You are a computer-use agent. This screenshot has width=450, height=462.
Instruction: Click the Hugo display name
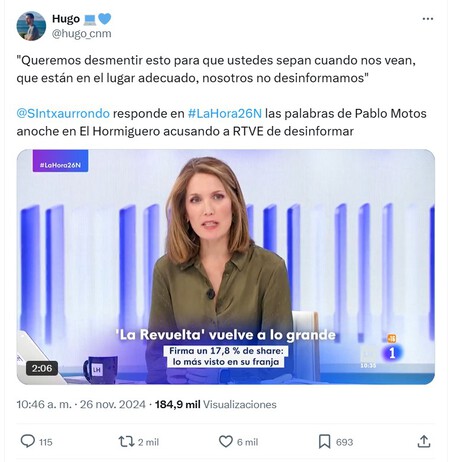click(66, 19)
